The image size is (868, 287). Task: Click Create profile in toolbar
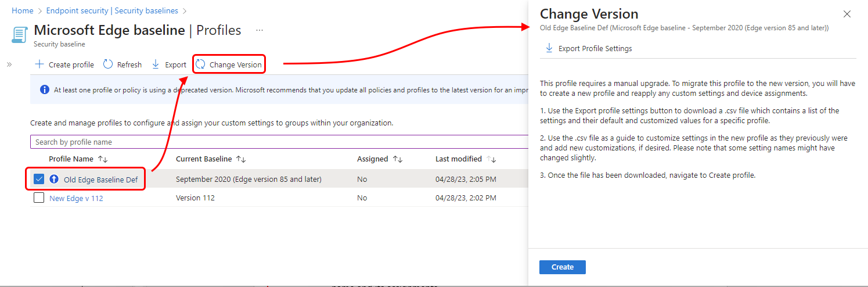[64, 64]
